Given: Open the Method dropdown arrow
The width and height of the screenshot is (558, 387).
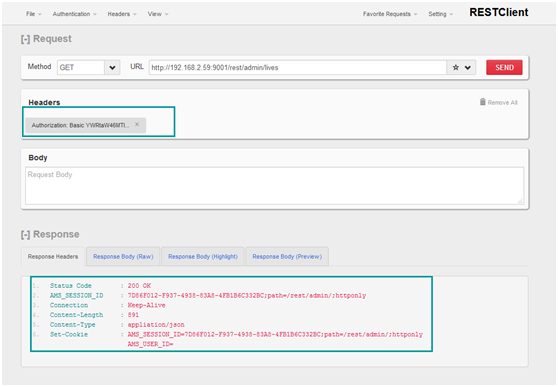Looking at the screenshot, I should click(x=112, y=67).
